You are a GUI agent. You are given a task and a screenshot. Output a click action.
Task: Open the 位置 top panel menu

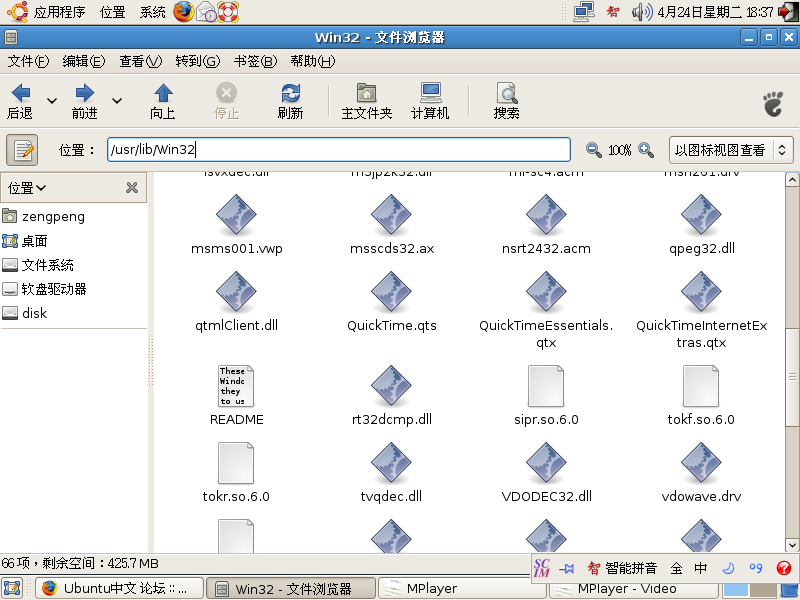[113, 12]
